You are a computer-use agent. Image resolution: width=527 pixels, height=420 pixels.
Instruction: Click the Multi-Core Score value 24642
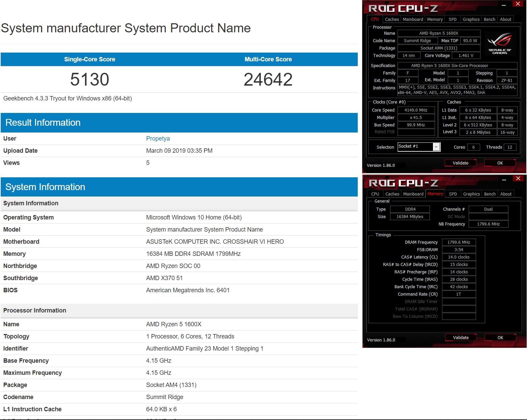[268, 80]
